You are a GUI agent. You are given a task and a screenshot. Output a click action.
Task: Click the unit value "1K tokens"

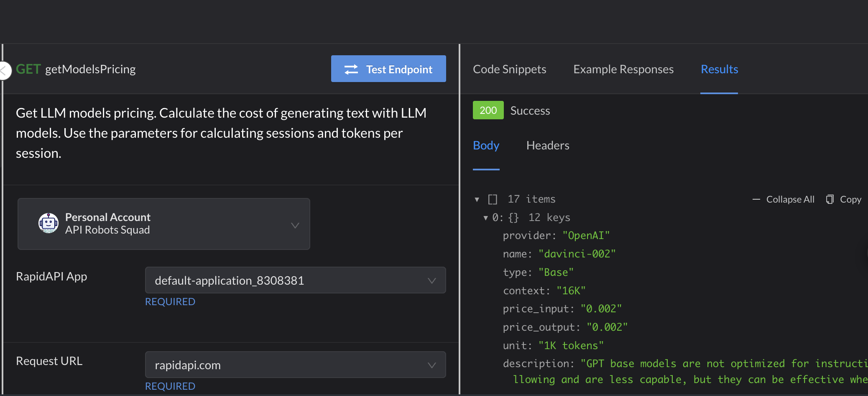[x=571, y=346]
